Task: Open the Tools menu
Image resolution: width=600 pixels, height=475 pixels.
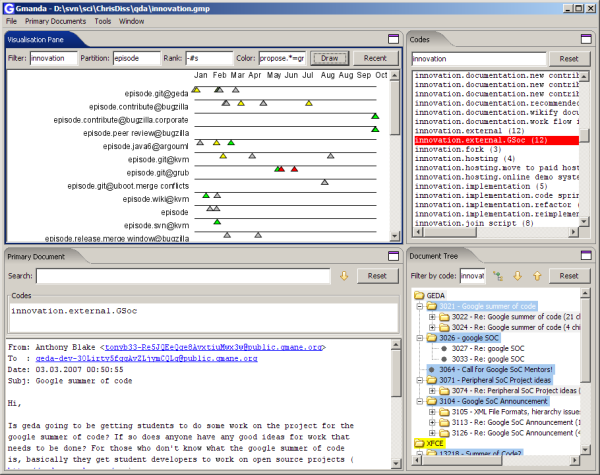Action: (x=103, y=20)
